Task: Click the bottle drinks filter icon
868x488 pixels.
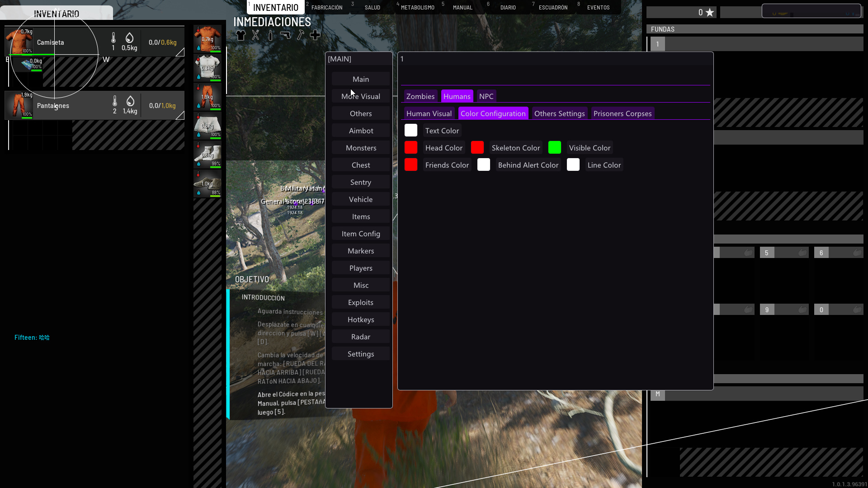Action: click(270, 35)
